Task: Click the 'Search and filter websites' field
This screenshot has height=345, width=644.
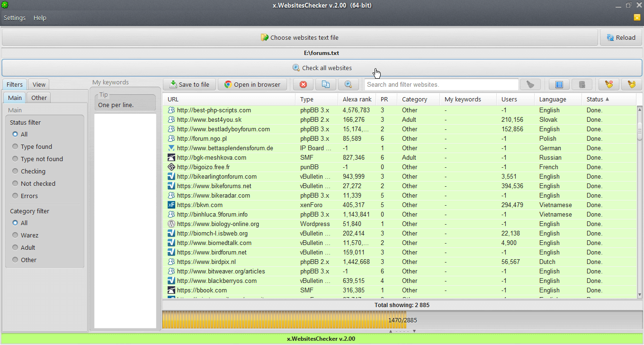Action: 441,84
